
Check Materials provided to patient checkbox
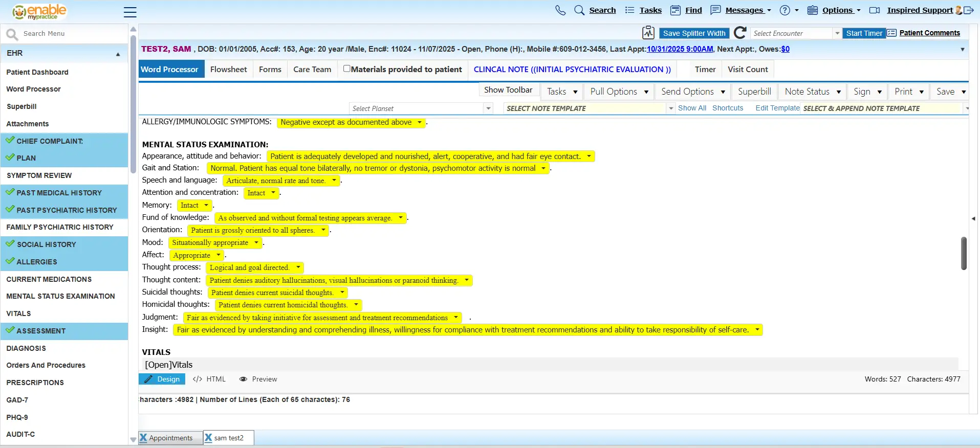pyautogui.click(x=346, y=69)
